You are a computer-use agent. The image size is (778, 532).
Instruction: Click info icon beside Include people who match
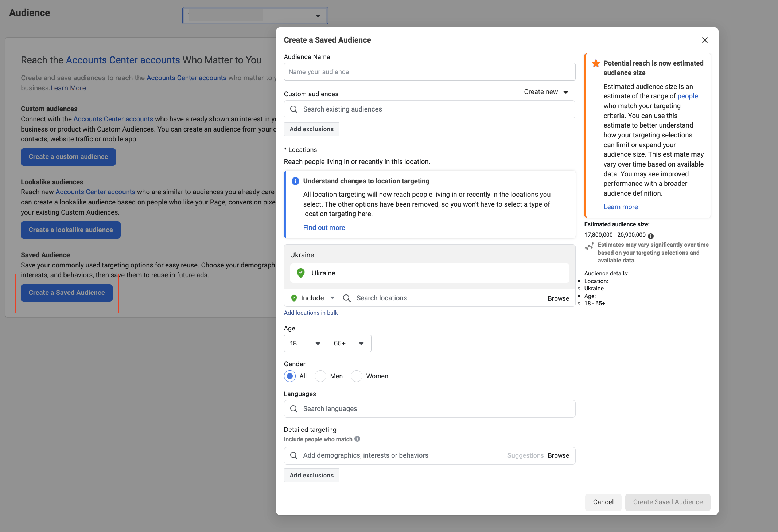357,439
